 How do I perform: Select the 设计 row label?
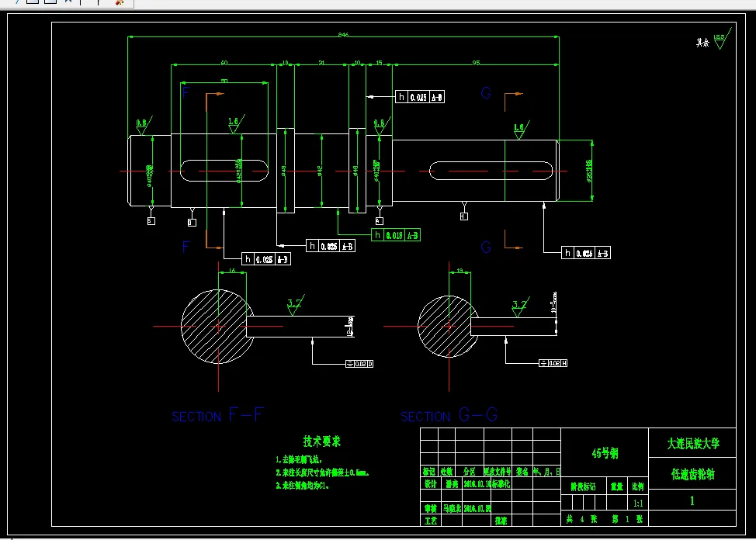coord(430,483)
